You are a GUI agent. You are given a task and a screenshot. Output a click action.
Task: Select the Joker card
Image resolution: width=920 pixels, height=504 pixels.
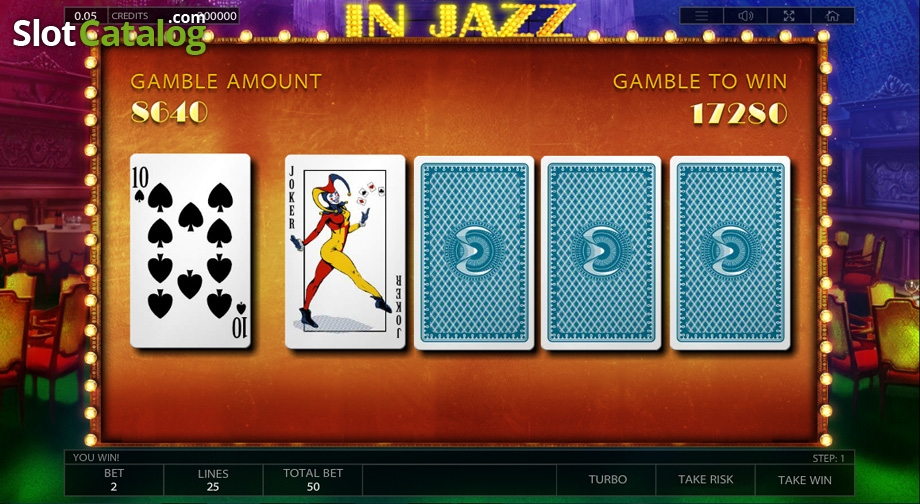pos(345,252)
